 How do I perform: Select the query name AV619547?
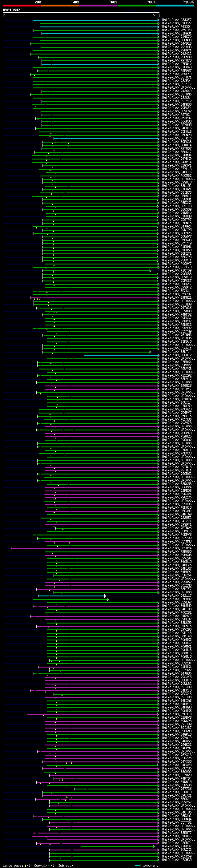[11, 10]
